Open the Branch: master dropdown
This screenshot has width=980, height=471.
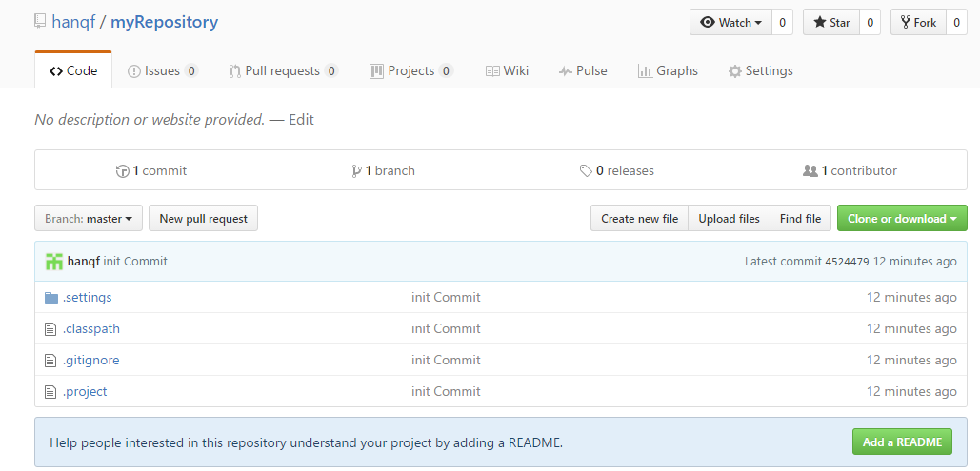click(x=89, y=219)
